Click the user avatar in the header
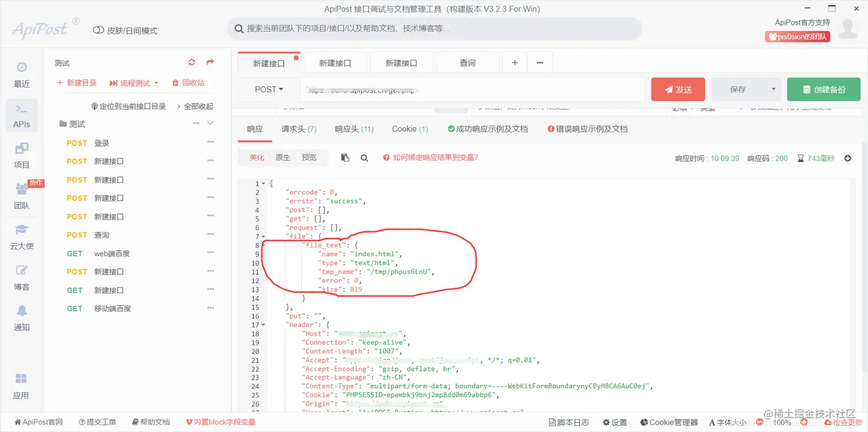 [x=848, y=29]
